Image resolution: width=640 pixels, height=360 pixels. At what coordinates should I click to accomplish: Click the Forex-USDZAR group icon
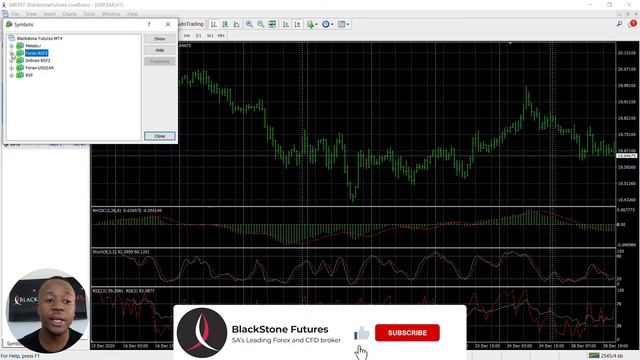20,68
